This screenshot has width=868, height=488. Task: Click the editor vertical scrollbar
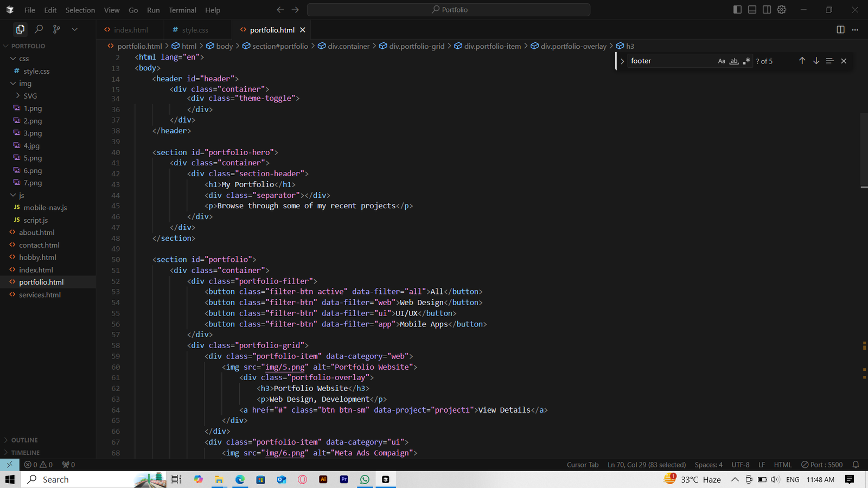pyautogui.click(x=864, y=150)
